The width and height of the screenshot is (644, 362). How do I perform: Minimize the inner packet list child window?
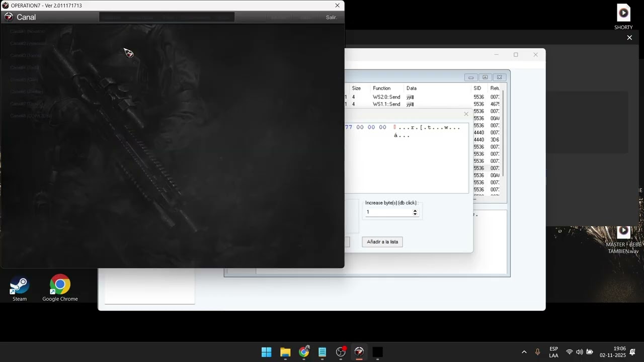[471, 77]
